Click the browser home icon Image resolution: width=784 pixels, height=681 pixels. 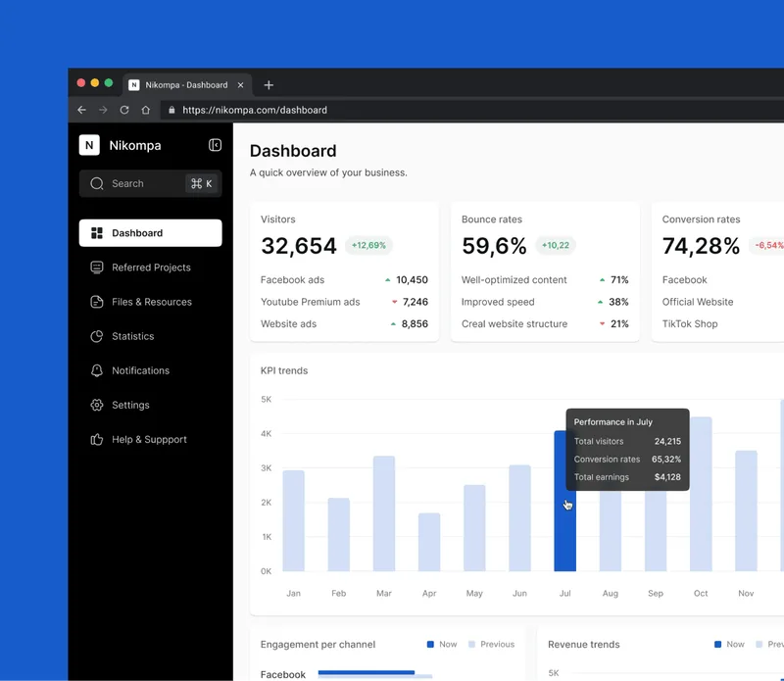[x=145, y=110]
